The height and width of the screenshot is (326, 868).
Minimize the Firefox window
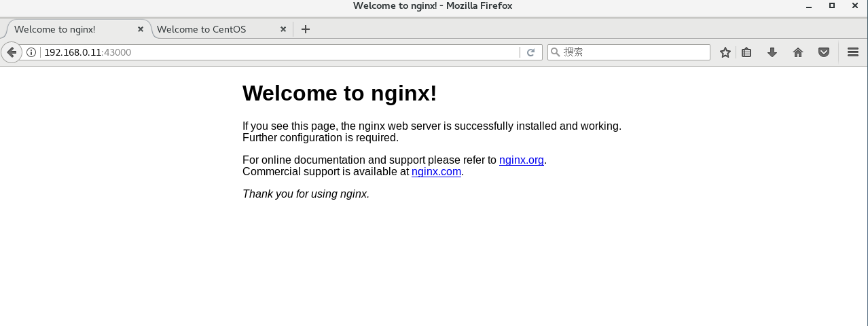coord(809,6)
